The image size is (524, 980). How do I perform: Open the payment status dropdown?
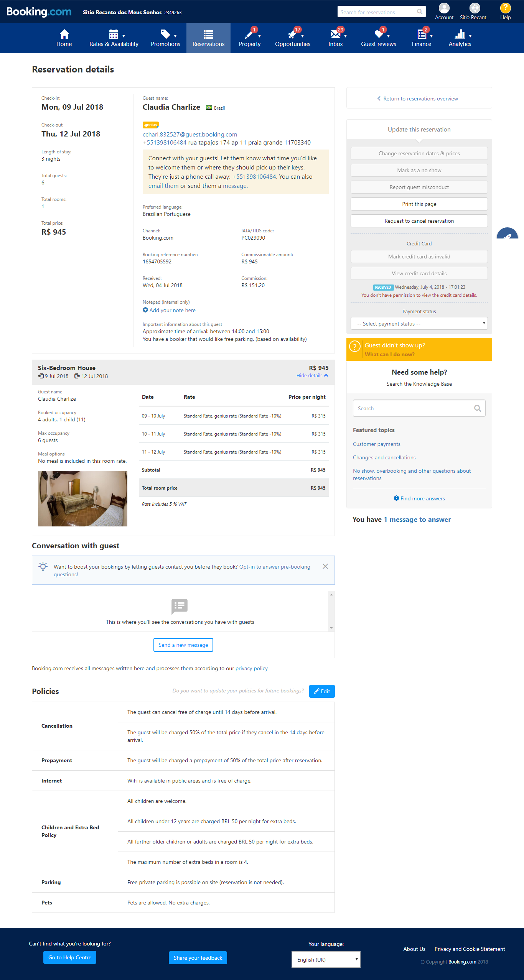(x=419, y=323)
